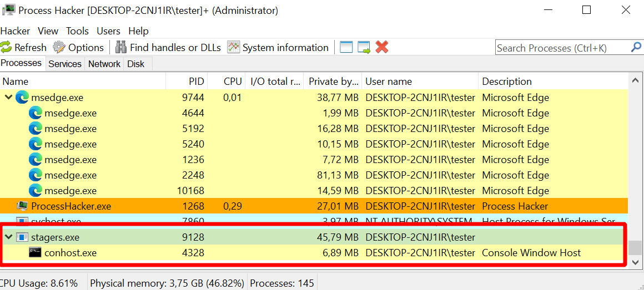
Task: Click the search magnifier icon
Action: (636, 48)
